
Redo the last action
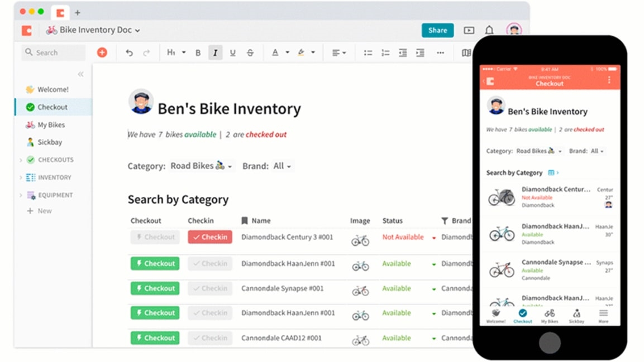[147, 53]
